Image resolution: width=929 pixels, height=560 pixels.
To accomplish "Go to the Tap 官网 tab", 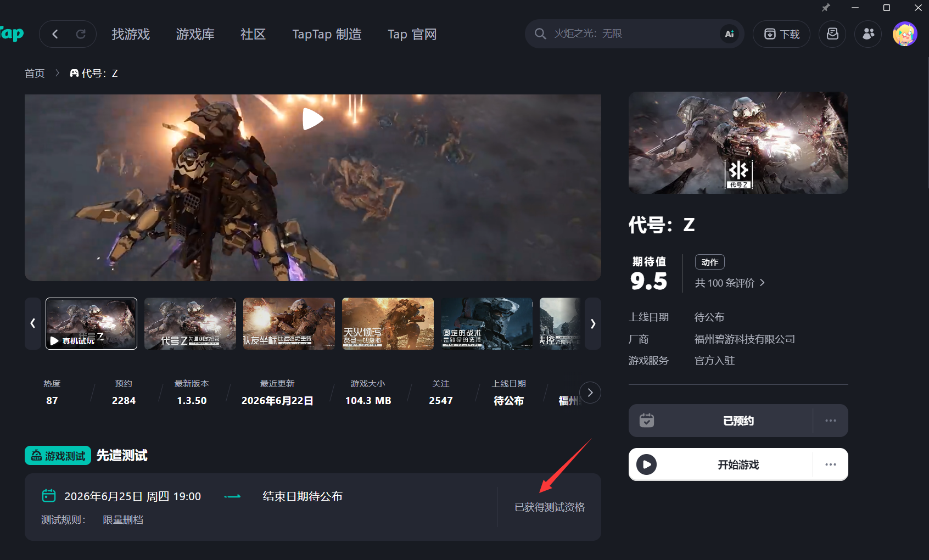I will coord(412,34).
